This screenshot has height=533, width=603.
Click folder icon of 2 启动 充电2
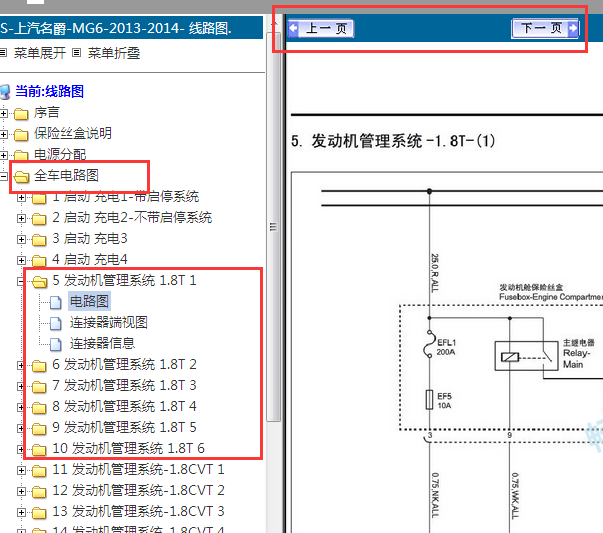(x=39, y=218)
